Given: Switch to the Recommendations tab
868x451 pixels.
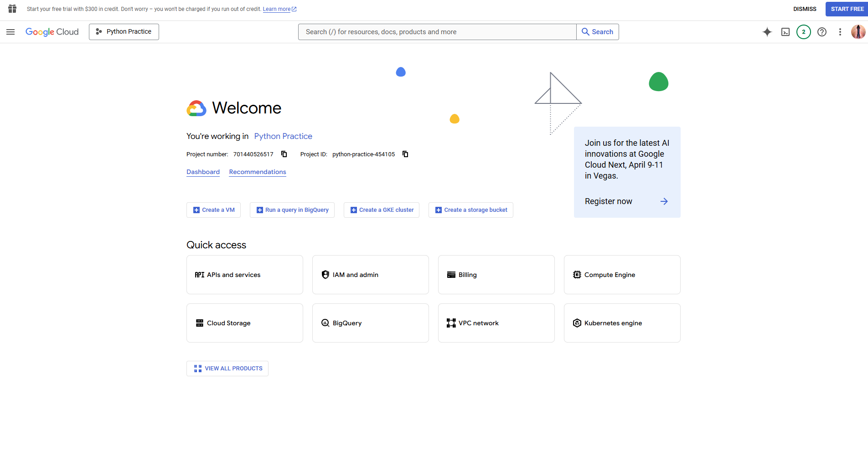Looking at the screenshot, I should tap(258, 172).
